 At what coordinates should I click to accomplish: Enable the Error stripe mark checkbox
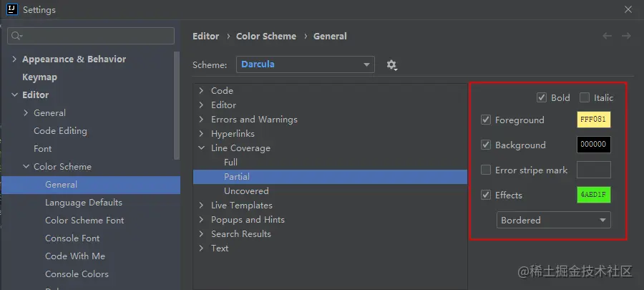[486, 170]
